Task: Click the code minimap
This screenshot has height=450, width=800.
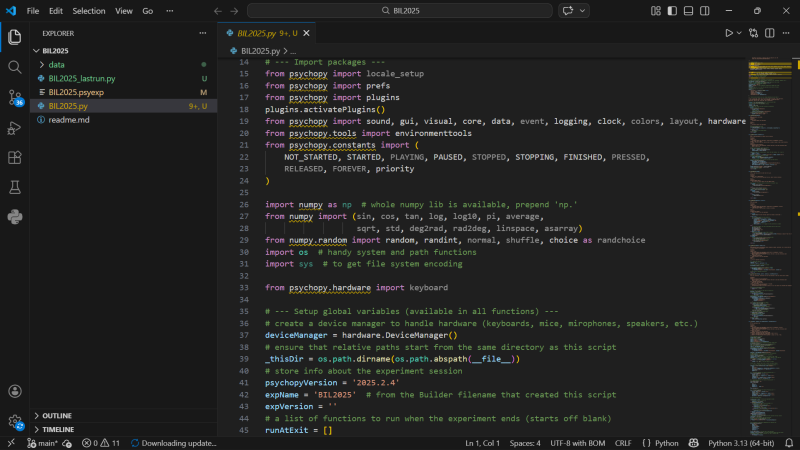Action: [x=770, y=246]
